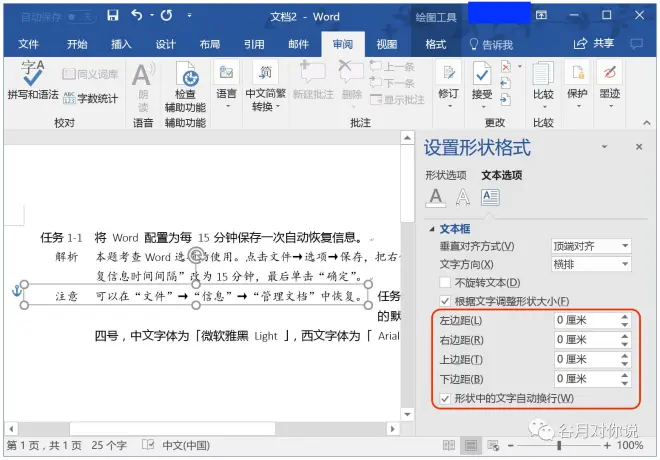Click the zoom slider handle

click(559, 445)
